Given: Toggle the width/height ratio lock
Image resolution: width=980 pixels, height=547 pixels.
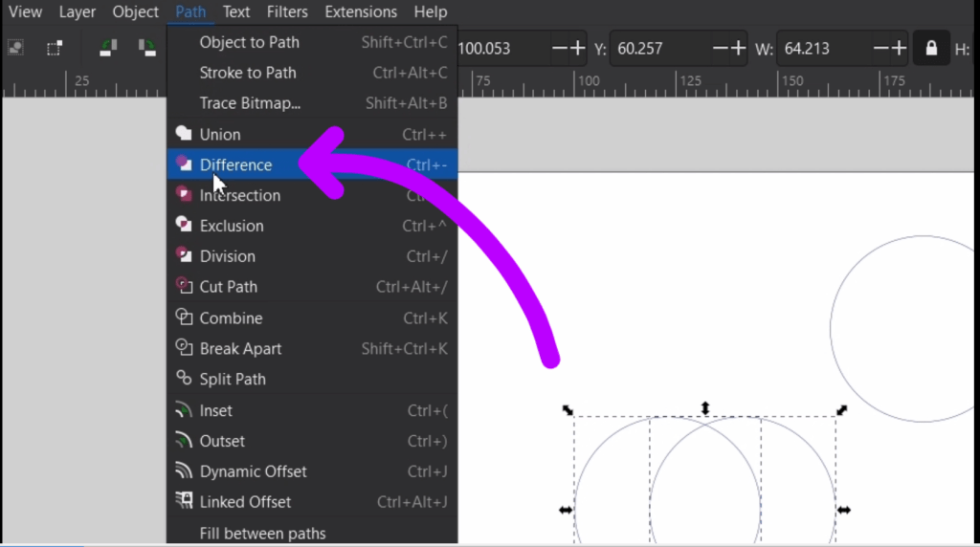Looking at the screenshot, I should tap(931, 48).
